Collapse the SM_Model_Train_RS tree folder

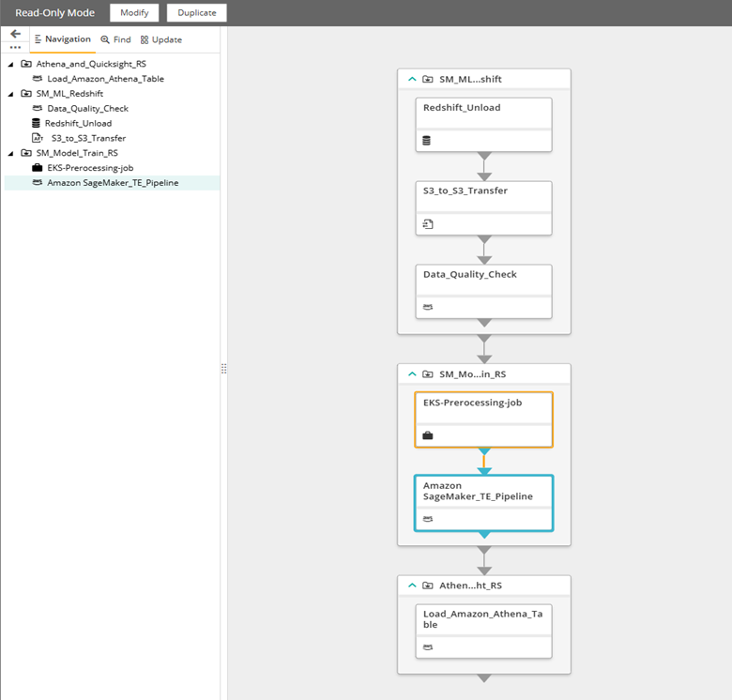point(10,154)
